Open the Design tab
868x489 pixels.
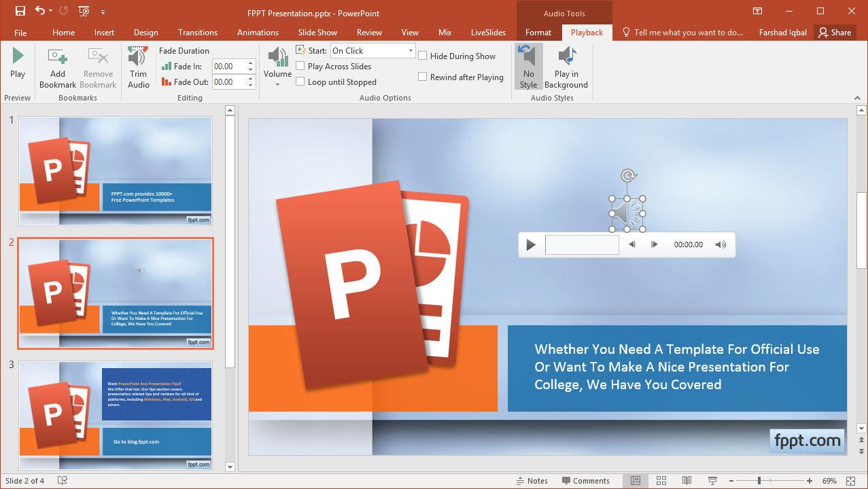pos(146,33)
